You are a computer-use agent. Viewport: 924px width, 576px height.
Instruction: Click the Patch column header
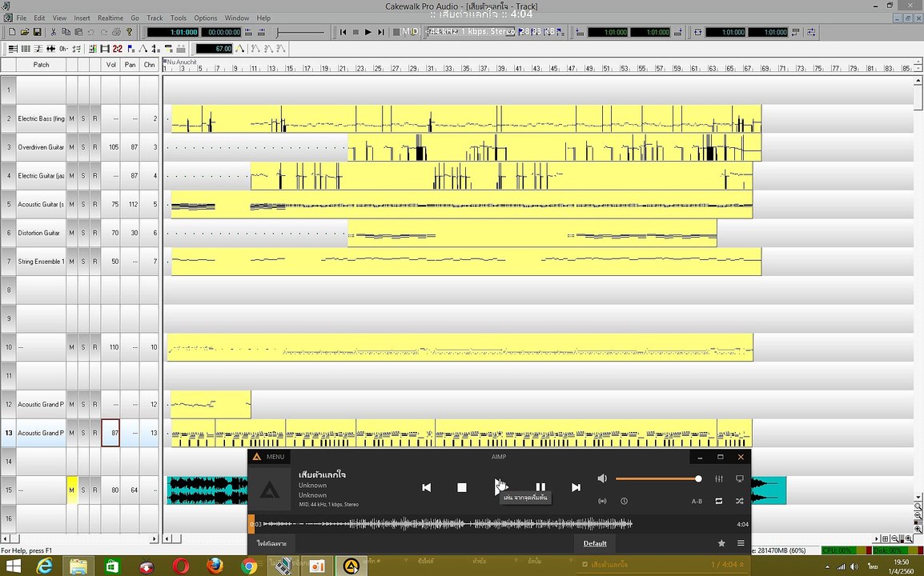pos(41,65)
